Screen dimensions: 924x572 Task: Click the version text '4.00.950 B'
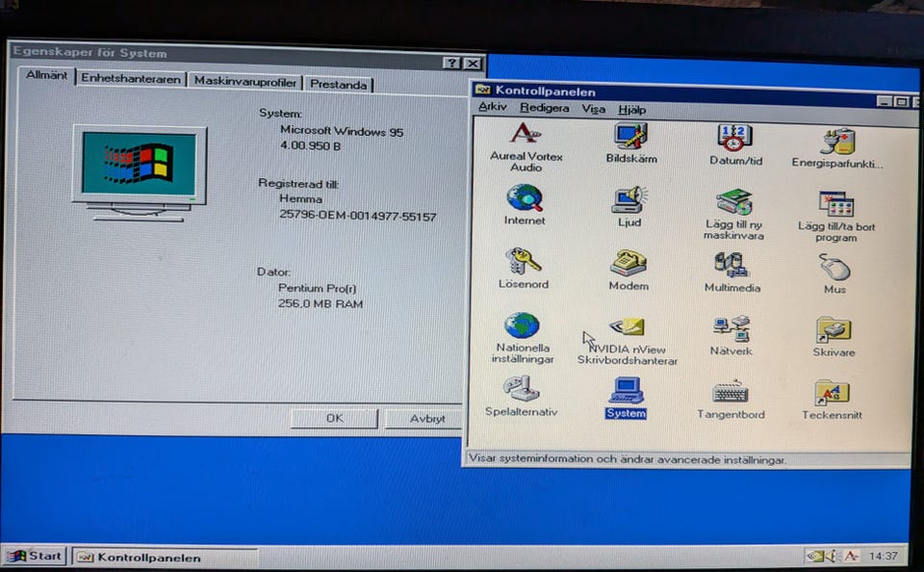(x=310, y=145)
